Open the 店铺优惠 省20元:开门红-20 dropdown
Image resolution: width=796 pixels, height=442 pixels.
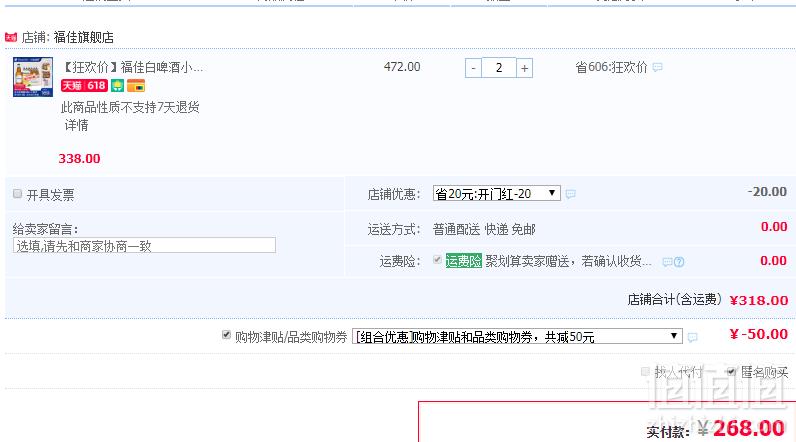point(496,193)
